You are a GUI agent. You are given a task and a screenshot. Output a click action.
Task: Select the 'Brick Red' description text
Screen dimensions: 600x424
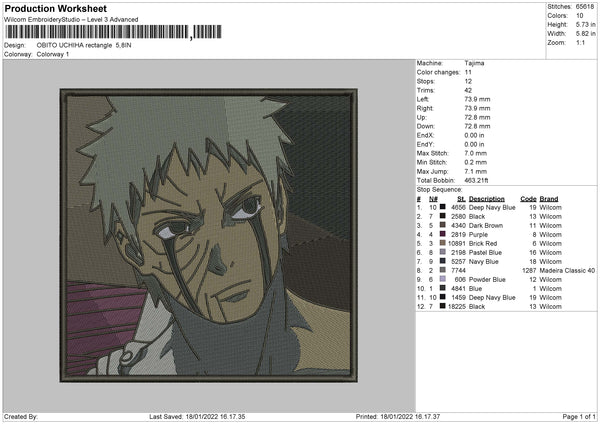[x=483, y=243]
